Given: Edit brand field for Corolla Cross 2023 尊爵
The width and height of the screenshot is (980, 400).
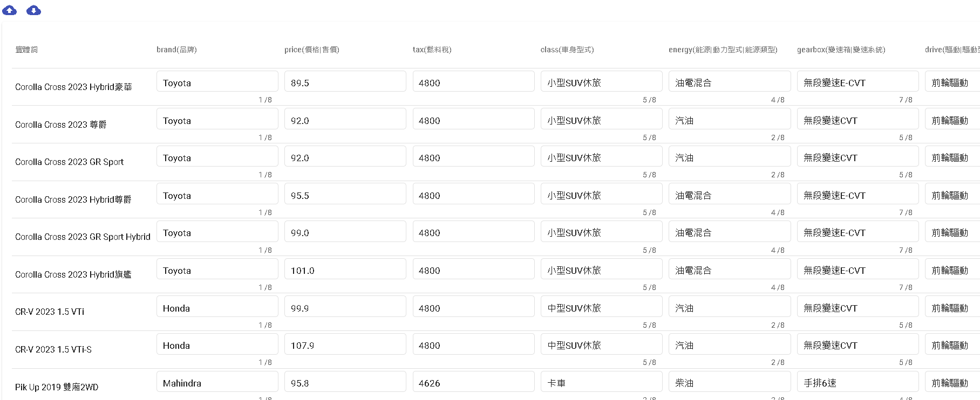Looking at the screenshot, I should click(x=217, y=119).
